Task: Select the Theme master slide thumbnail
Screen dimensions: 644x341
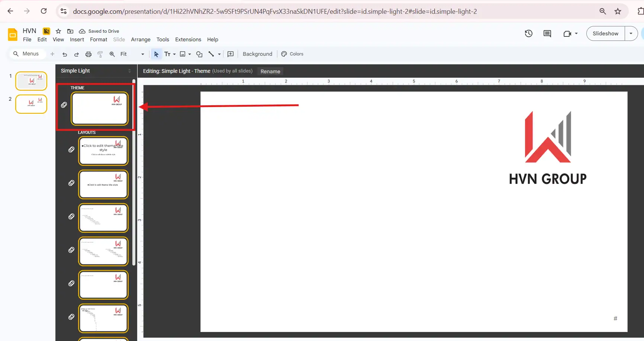Action: (x=100, y=109)
